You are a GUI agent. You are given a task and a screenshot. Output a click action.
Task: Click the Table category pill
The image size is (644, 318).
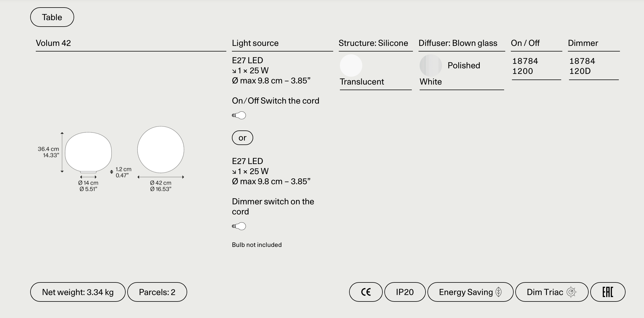(52, 17)
